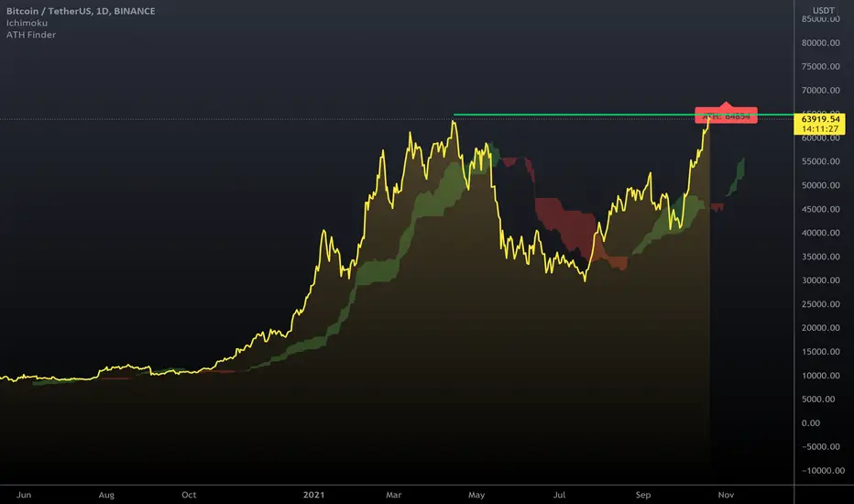Image resolution: width=854 pixels, height=504 pixels.
Task: Click the 0.00 price axis label
Action: coord(810,422)
